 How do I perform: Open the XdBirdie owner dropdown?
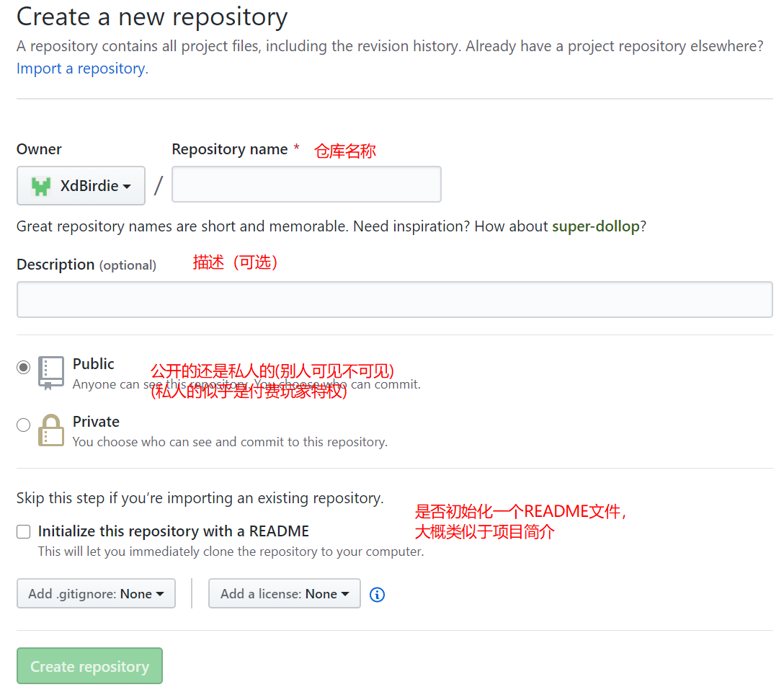click(x=81, y=185)
